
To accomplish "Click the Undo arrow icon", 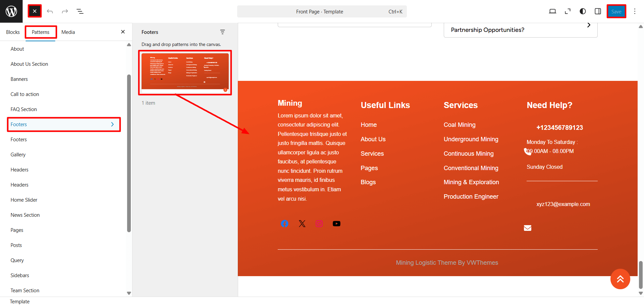I will tap(50, 11).
